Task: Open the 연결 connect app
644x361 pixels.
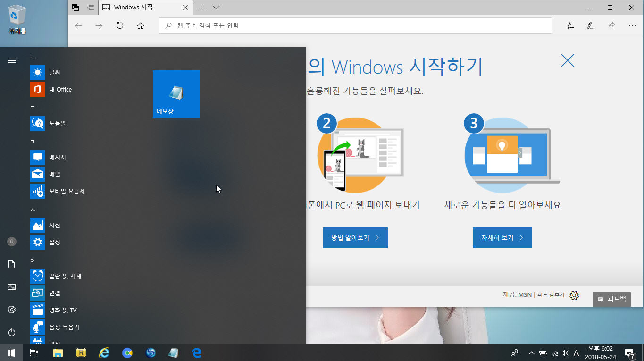Action: (x=38, y=293)
